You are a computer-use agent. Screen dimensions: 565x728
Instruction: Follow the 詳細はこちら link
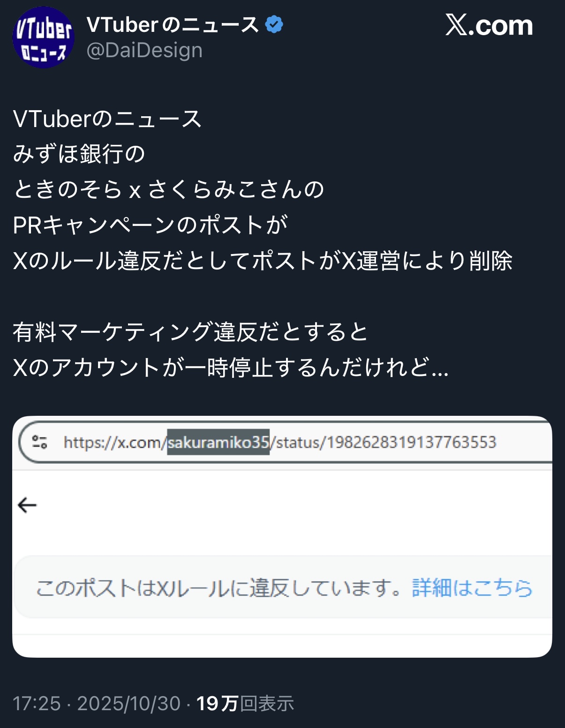coord(472,587)
